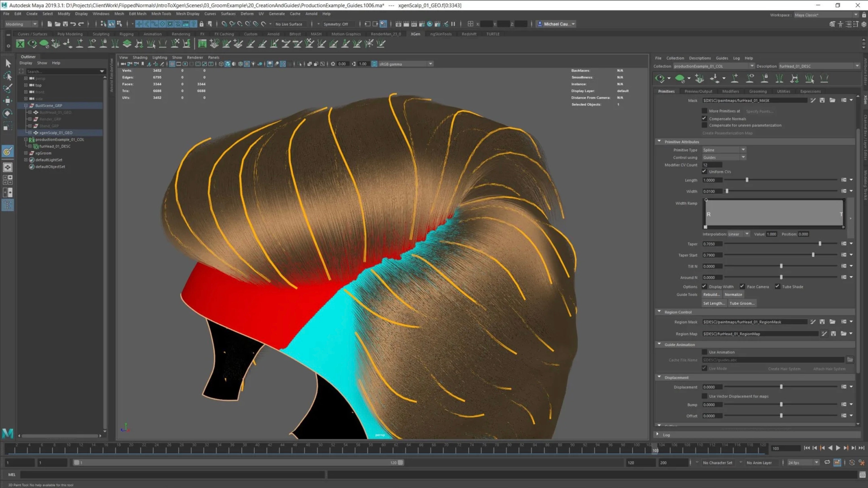The width and height of the screenshot is (868, 488).
Task: Click the Modifier CV Count field
Action: [712, 165]
